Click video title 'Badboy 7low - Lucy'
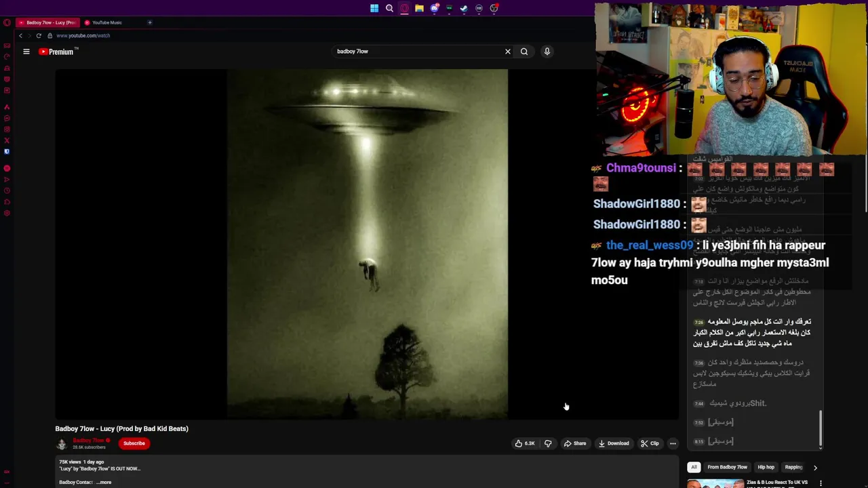This screenshot has height=488, width=868. [122, 428]
